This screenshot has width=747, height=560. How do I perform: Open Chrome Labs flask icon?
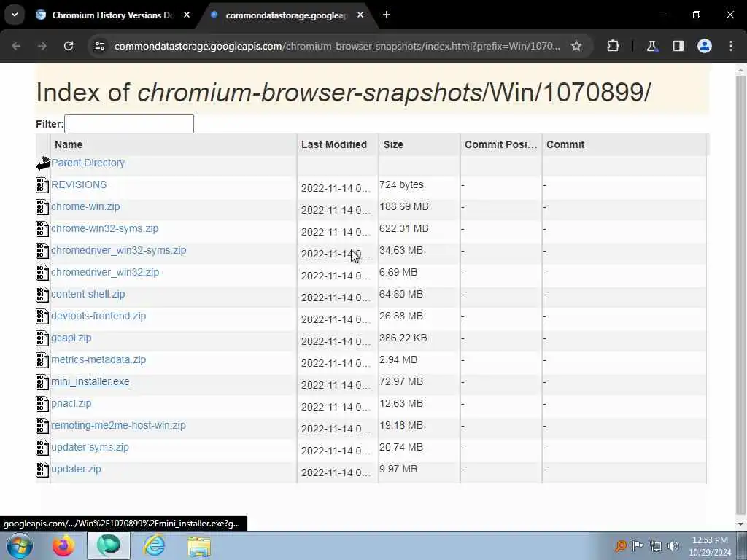click(x=651, y=46)
